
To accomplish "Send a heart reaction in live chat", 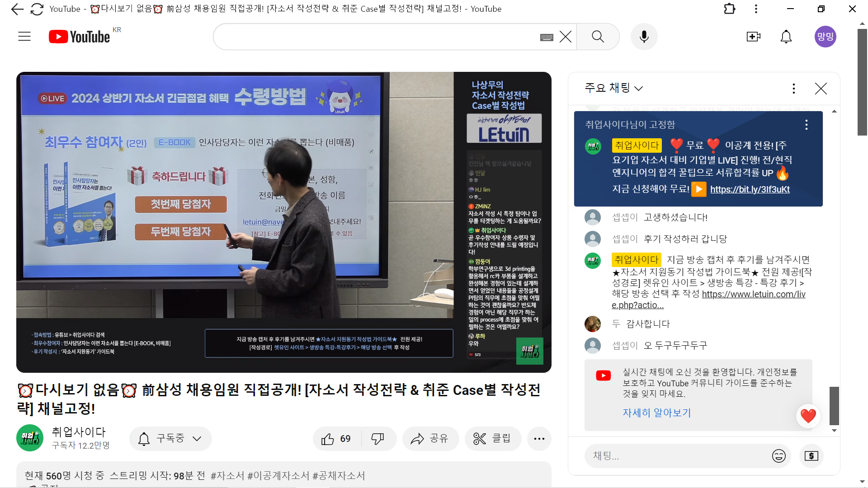I will click(x=808, y=416).
